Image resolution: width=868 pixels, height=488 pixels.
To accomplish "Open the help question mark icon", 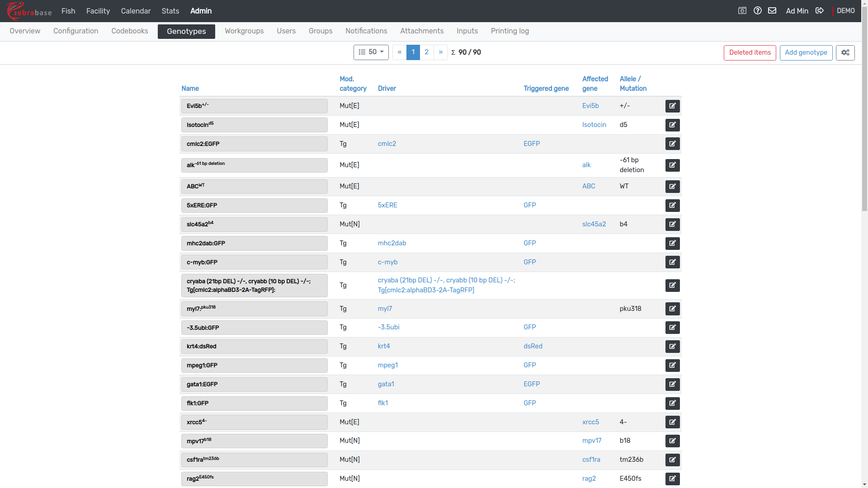I will coord(758,10).
